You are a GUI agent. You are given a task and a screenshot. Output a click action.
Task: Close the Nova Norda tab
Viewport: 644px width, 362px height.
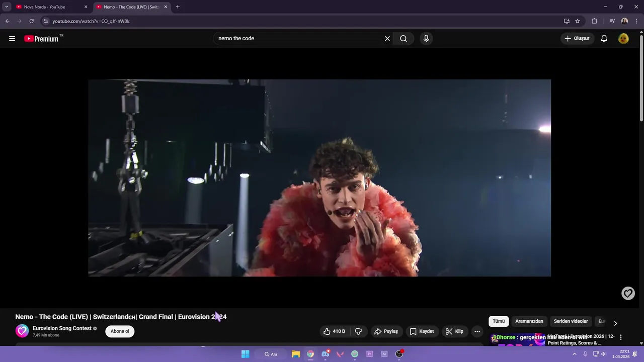pos(86,7)
